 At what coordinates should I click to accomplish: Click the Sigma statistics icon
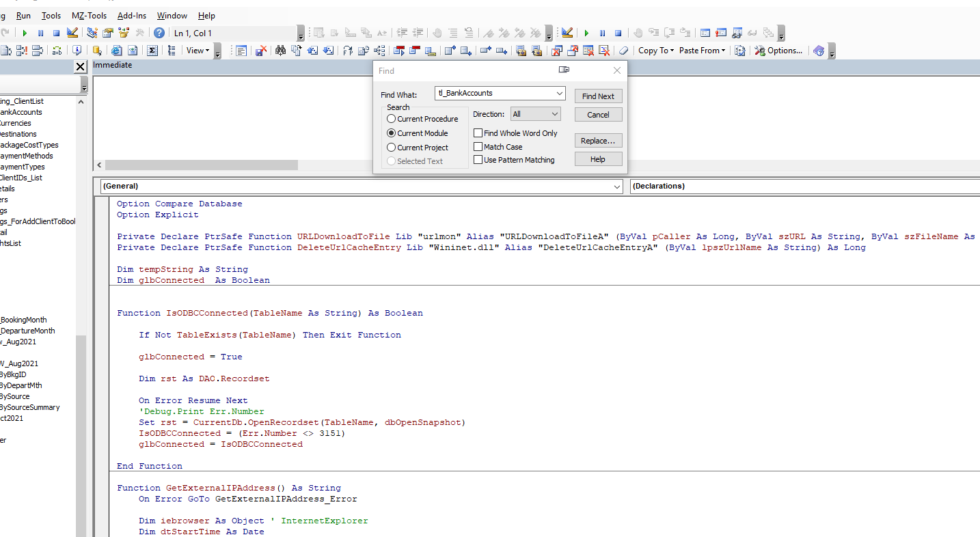tap(152, 51)
